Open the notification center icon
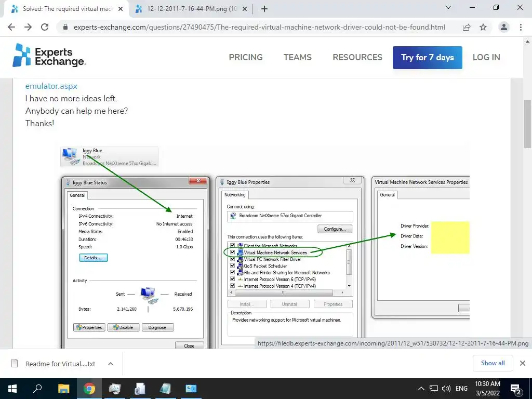The image size is (532, 399). coord(516,389)
